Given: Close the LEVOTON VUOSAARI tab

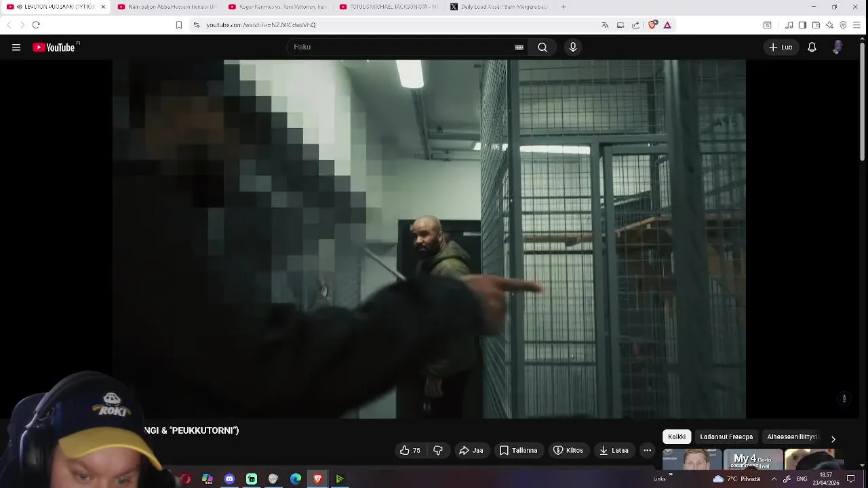Looking at the screenshot, I should (x=103, y=7).
